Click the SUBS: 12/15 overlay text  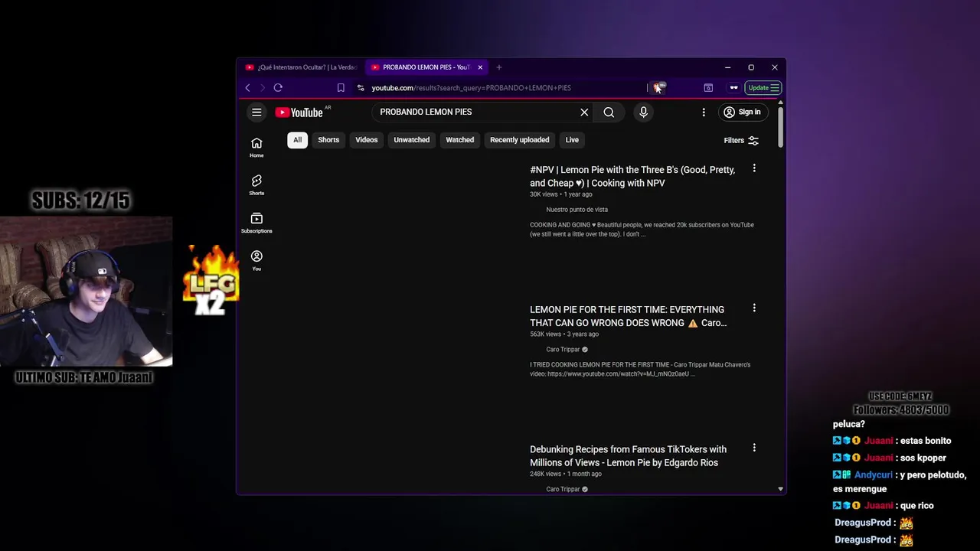[x=80, y=201]
